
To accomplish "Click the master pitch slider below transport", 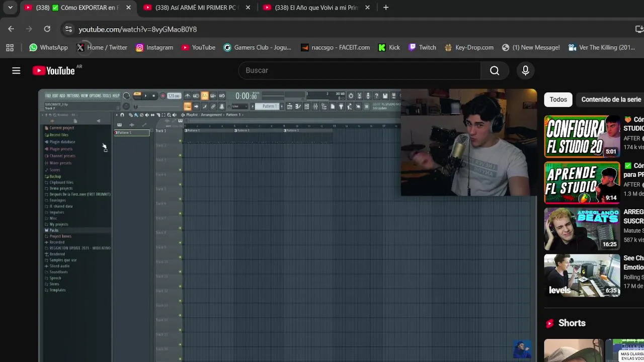I will 158,107.
